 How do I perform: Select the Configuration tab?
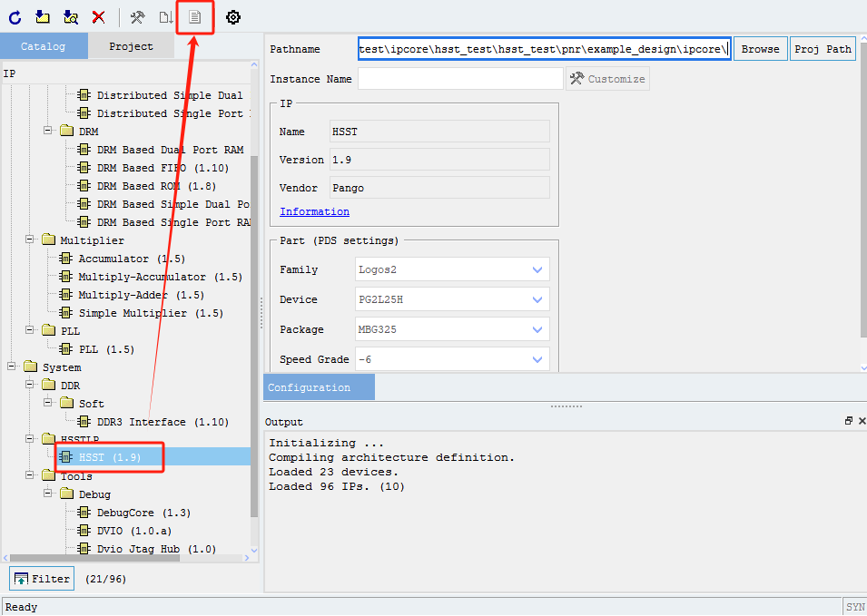(x=319, y=387)
